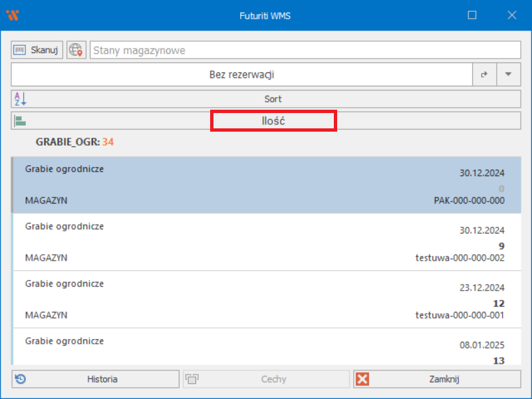Focus the Stany magazynowe search field
The height and width of the screenshot is (399, 532).
305,50
